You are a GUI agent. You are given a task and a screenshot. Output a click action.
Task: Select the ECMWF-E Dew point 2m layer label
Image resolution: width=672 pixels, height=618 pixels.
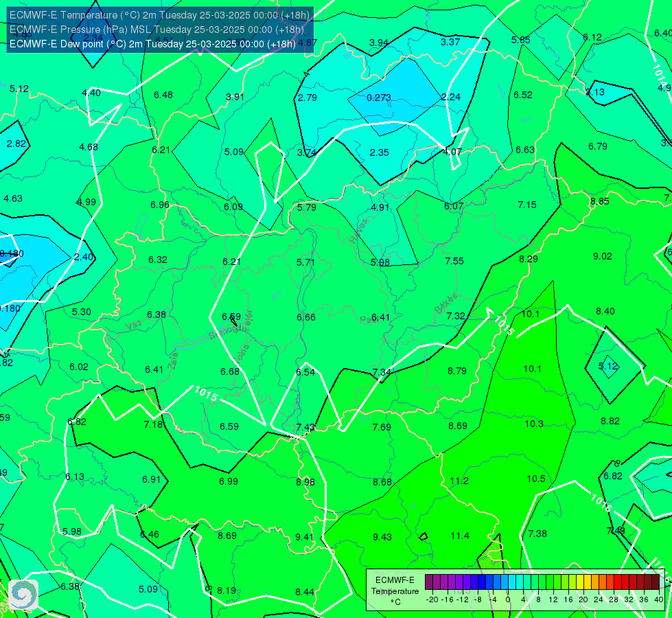[x=152, y=44]
